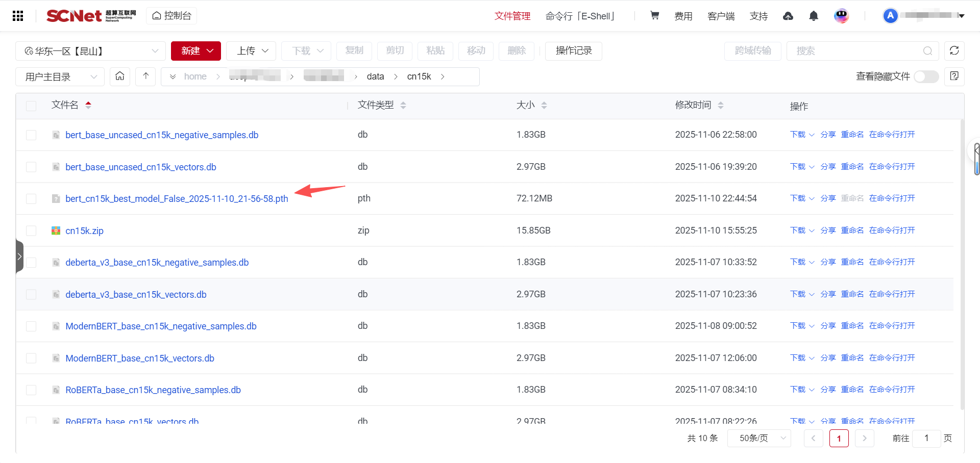Open the 上传 dropdown arrow
The image size is (980, 463).
(265, 51)
